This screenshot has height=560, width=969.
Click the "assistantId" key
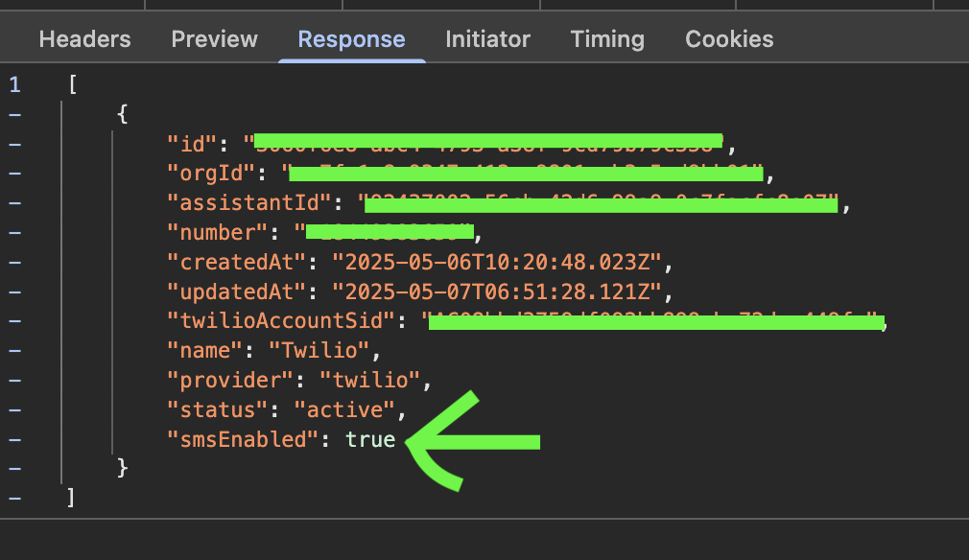pyautogui.click(x=248, y=203)
